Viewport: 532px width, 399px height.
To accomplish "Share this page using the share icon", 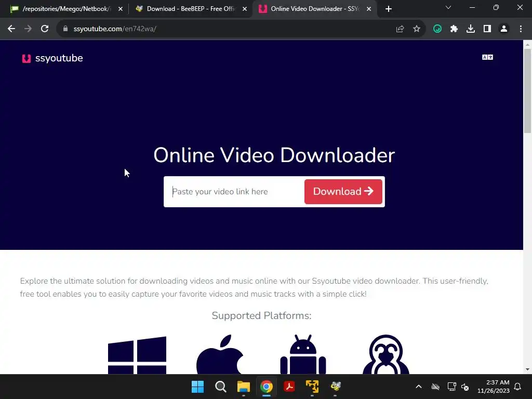I will coord(400,29).
